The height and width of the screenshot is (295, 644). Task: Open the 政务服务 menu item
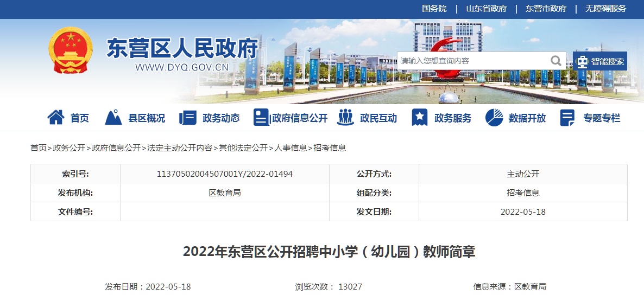click(x=453, y=118)
